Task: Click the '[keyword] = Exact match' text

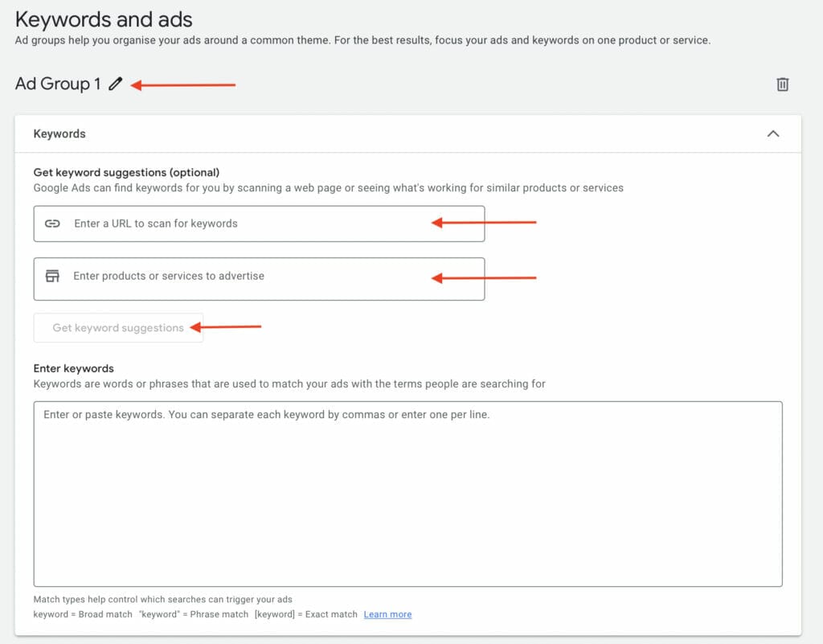Action: pos(306,614)
